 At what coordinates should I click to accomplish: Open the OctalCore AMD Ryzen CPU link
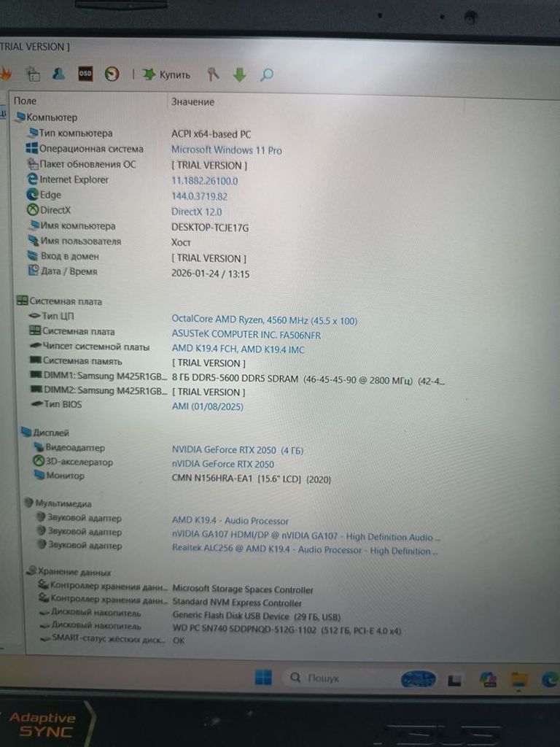click(x=264, y=320)
